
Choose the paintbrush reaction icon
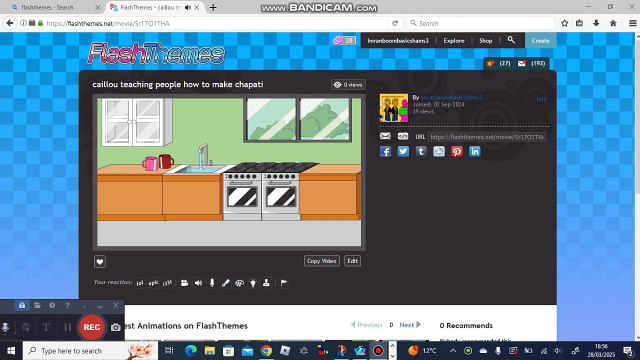point(226,283)
